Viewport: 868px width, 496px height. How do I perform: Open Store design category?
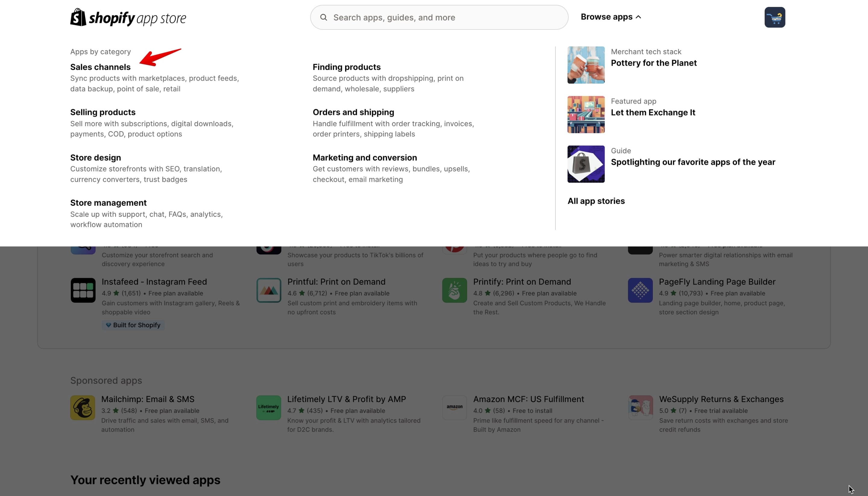click(96, 158)
